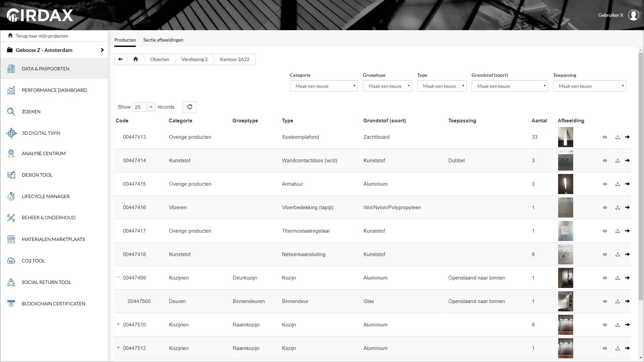This screenshot has width=644, height=362.
Task: Collapse row 00447499 with minus sign
Action: coord(118,277)
